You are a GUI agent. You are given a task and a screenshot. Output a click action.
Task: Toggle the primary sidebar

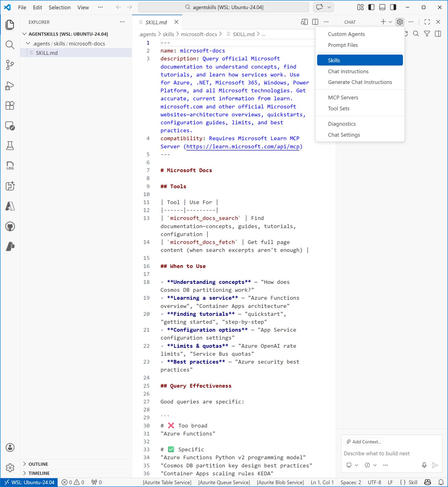click(x=371, y=7)
